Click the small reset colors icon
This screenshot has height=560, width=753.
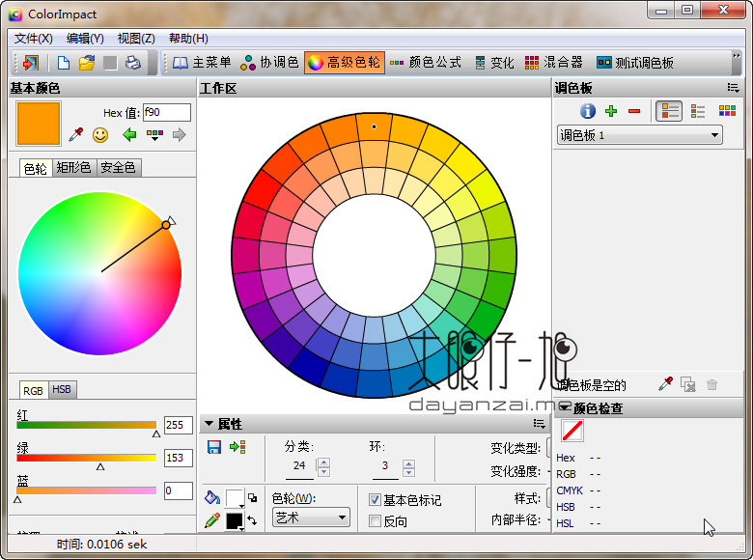coord(253,497)
